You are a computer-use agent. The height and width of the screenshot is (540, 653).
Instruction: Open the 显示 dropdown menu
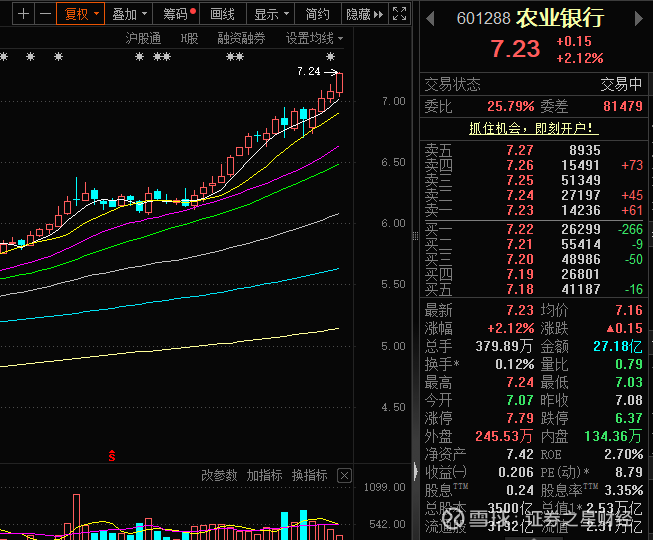click(271, 14)
